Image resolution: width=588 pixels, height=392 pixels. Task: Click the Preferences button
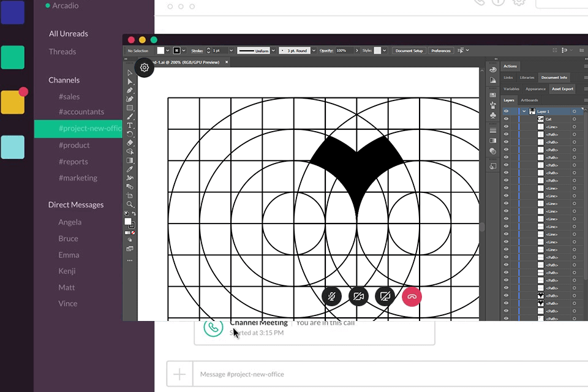point(440,51)
